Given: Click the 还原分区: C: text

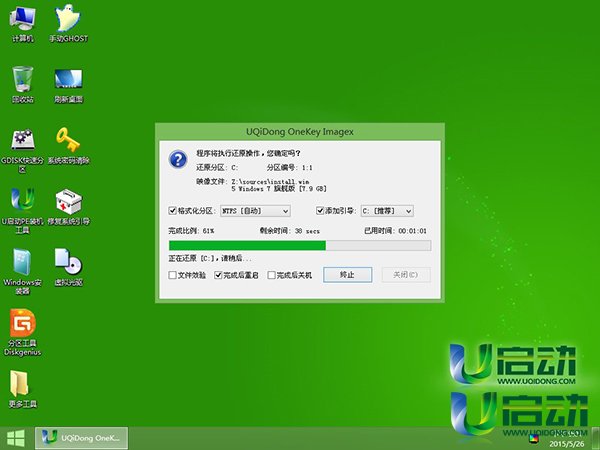Looking at the screenshot, I should pos(217,167).
